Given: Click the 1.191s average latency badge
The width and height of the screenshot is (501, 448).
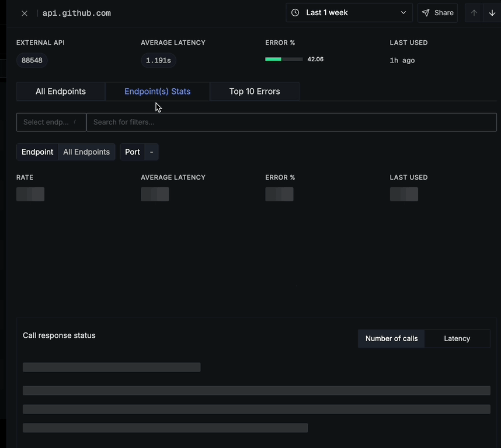Looking at the screenshot, I should tap(158, 60).
